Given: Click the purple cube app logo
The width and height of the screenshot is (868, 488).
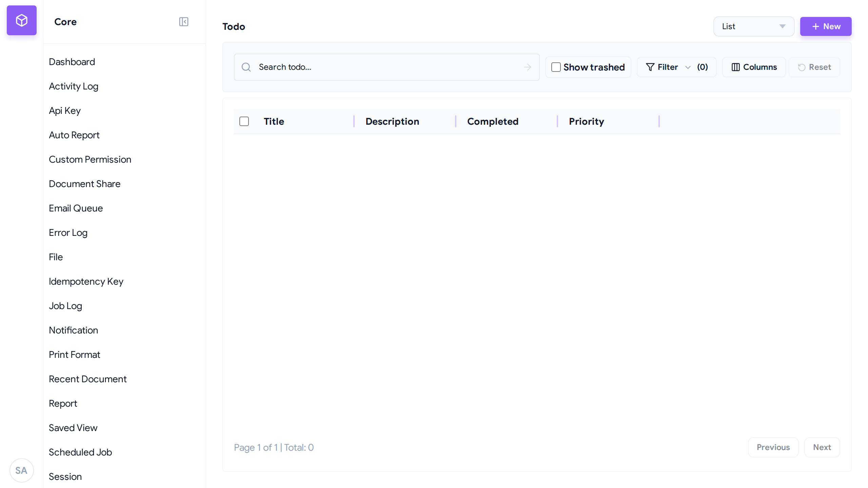Looking at the screenshot, I should point(22,20).
